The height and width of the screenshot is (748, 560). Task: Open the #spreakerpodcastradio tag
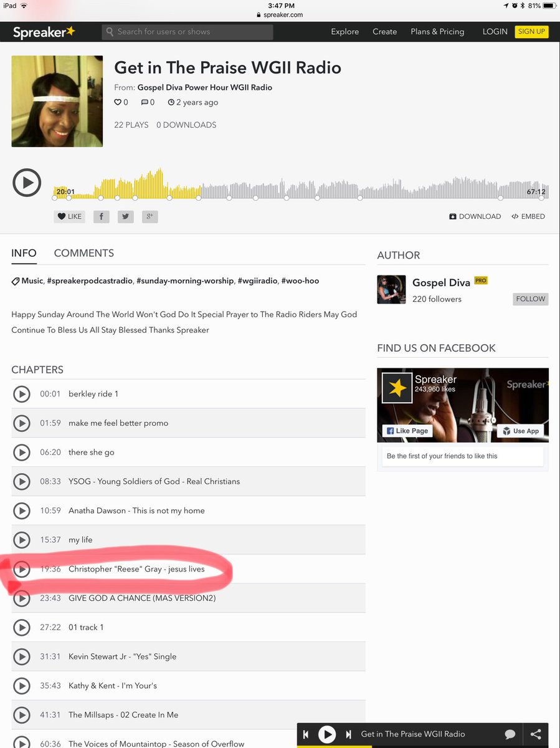pos(90,281)
